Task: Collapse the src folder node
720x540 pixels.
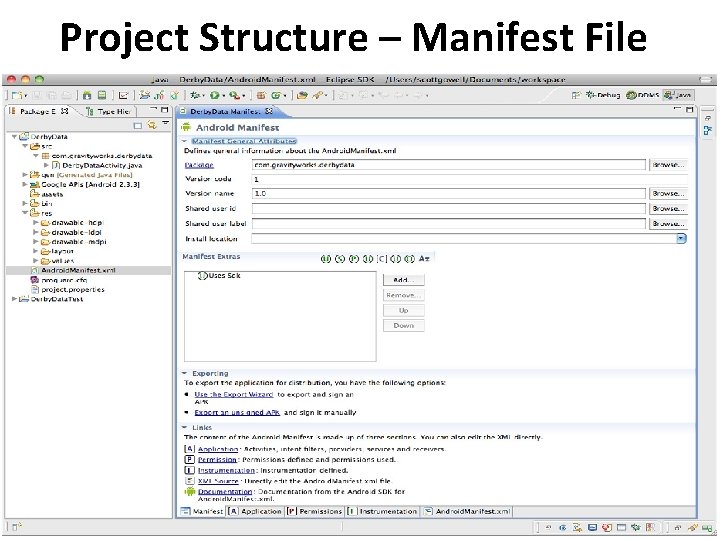Action: point(25,146)
